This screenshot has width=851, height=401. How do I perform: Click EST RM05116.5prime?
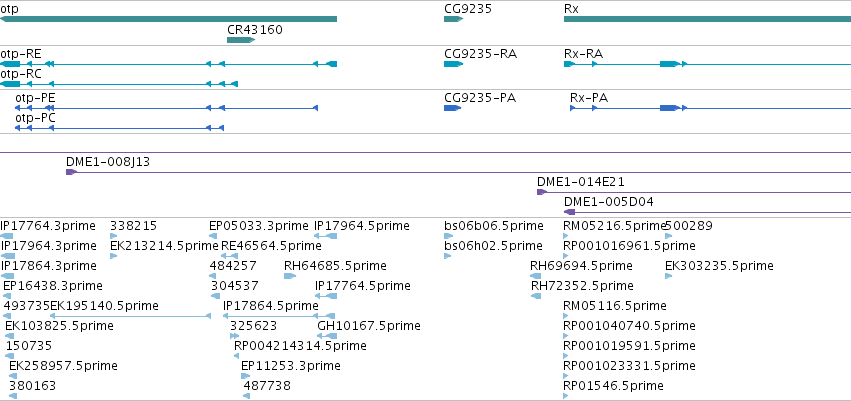[566, 316]
